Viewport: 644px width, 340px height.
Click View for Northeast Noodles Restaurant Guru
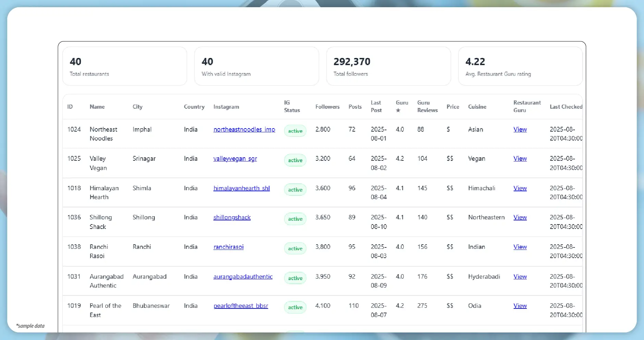(520, 129)
